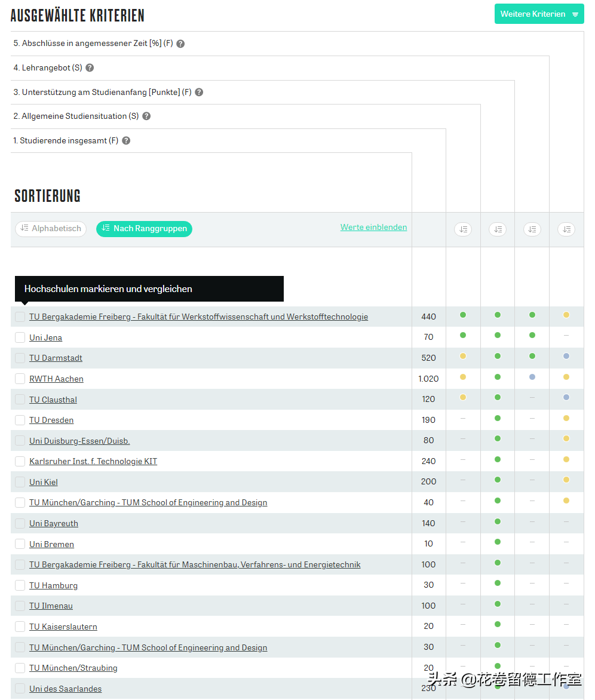Viewport: 595px width, 700px height.
Task: Follow the Uni des Saarlandes link
Action: [x=66, y=689]
